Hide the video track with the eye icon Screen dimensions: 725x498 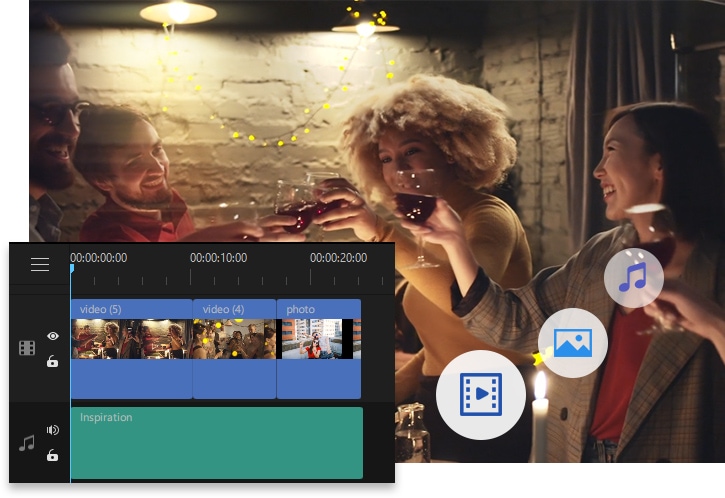click(53, 336)
